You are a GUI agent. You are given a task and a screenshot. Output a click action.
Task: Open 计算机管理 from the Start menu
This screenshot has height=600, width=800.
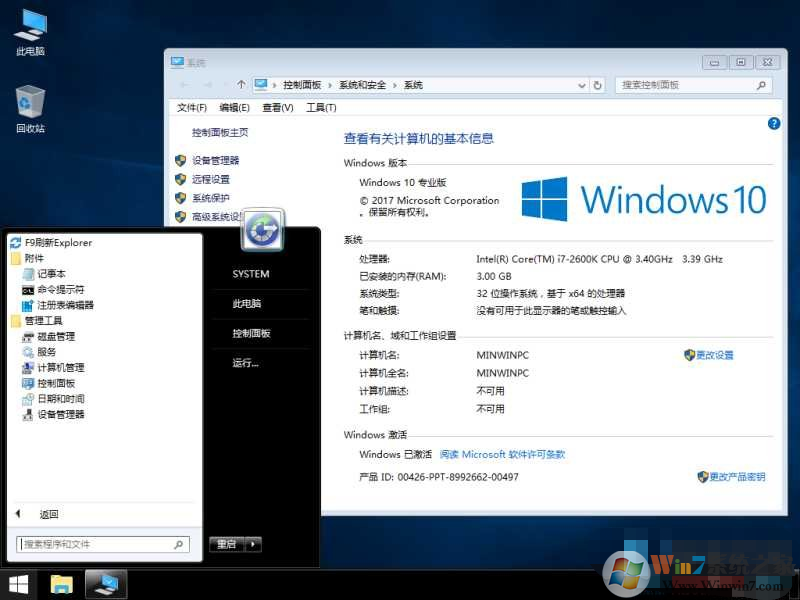click(x=57, y=367)
